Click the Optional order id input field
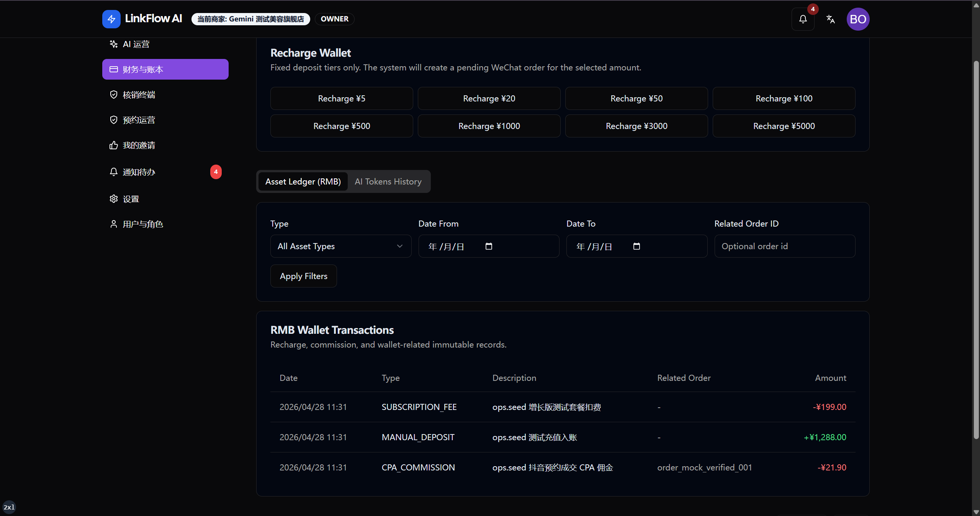 (x=785, y=246)
